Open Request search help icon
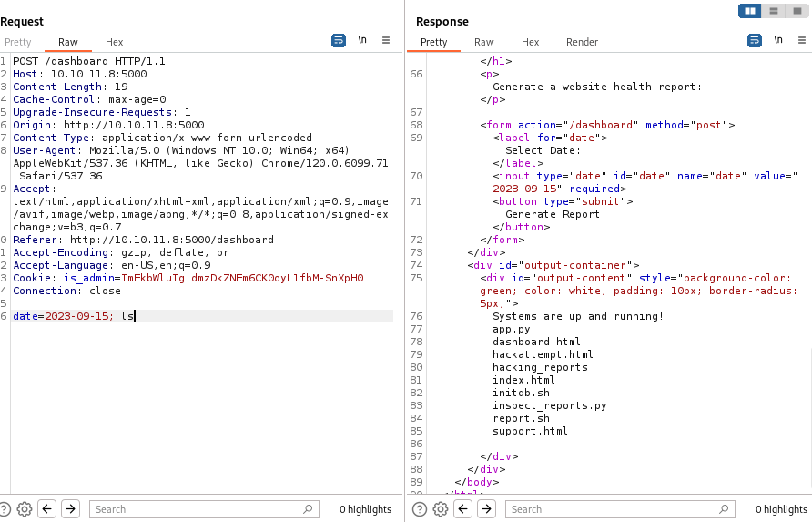Viewport: 812px width, 522px height. coord(5,509)
